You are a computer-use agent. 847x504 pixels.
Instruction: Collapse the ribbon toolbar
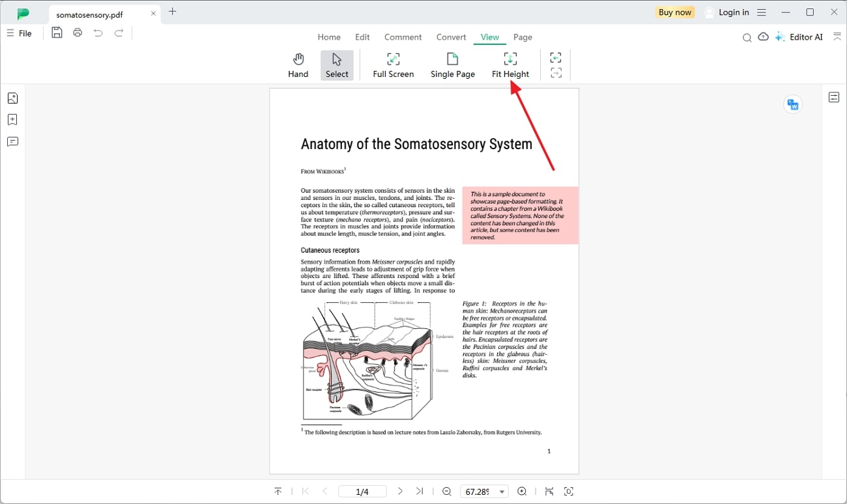click(x=837, y=37)
